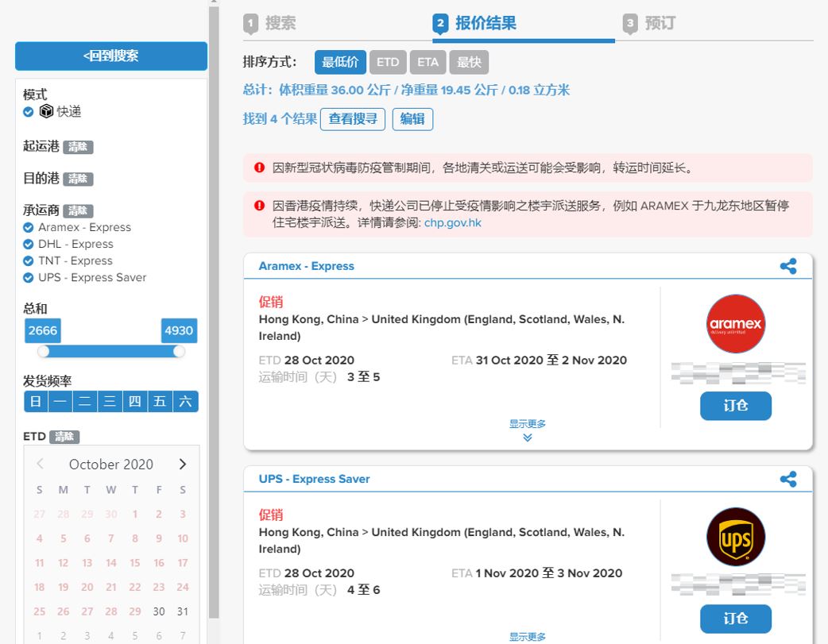828x644 pixels.
Task: Show more (显示更多) for Aramex quote
Action: point(527,423)
